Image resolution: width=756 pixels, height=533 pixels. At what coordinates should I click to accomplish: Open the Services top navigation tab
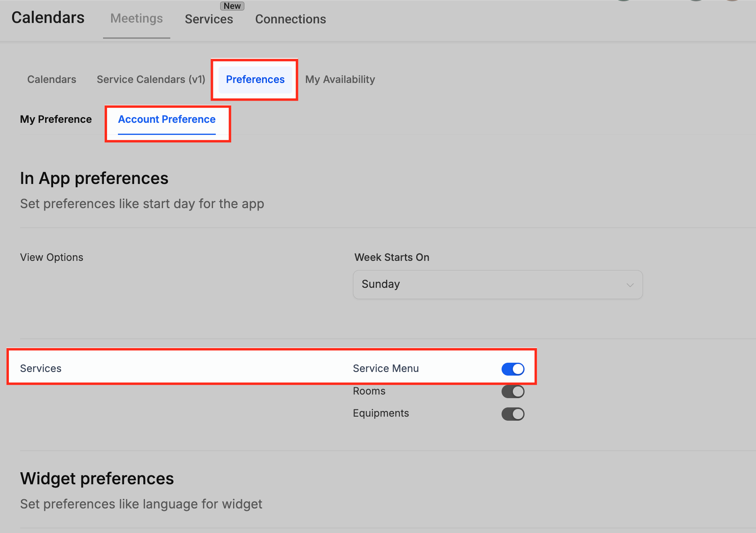pos(209,19)
